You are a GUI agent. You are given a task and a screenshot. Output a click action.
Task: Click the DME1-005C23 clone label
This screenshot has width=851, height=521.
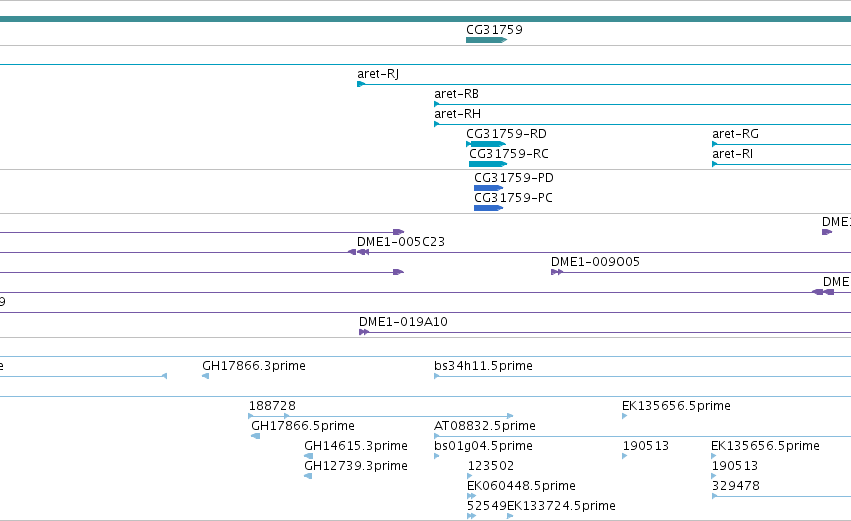point(401,242)
